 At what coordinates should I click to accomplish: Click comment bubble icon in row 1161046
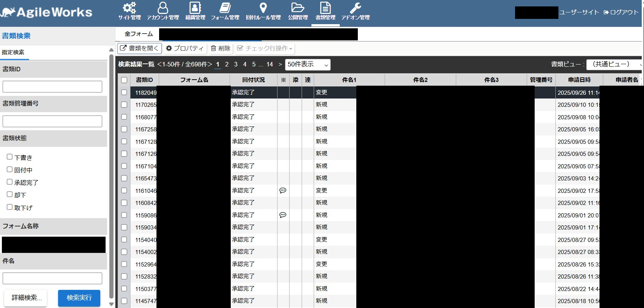coord(283,191)
